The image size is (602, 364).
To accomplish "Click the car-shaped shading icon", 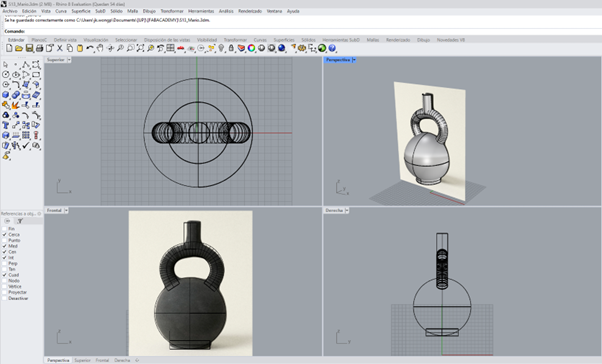I will click(x=181, y=48).
